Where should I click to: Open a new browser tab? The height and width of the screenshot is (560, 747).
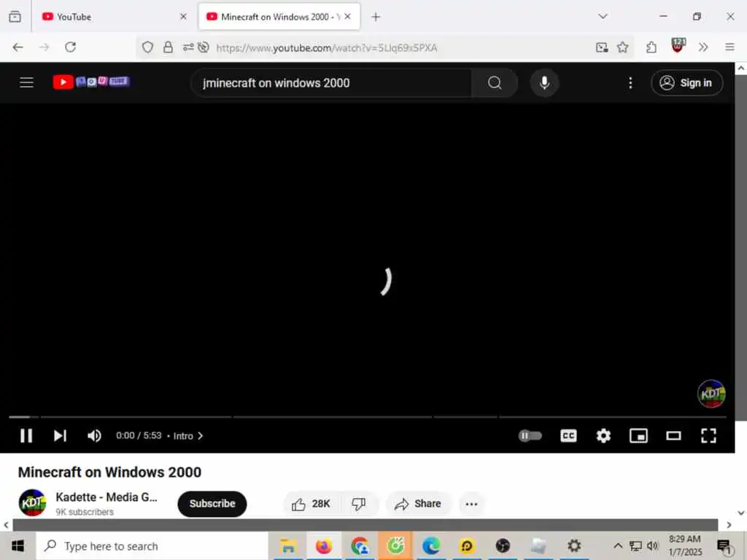point(376,17)
